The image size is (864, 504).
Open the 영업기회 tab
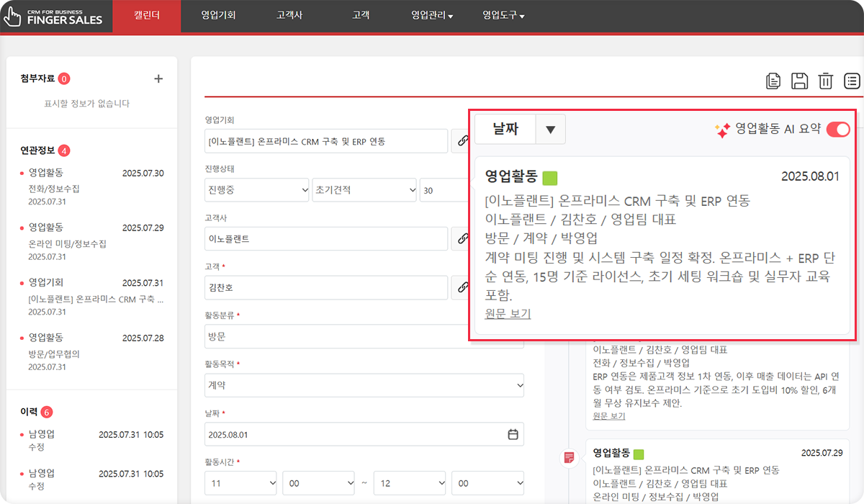click(x=217, y=15)
